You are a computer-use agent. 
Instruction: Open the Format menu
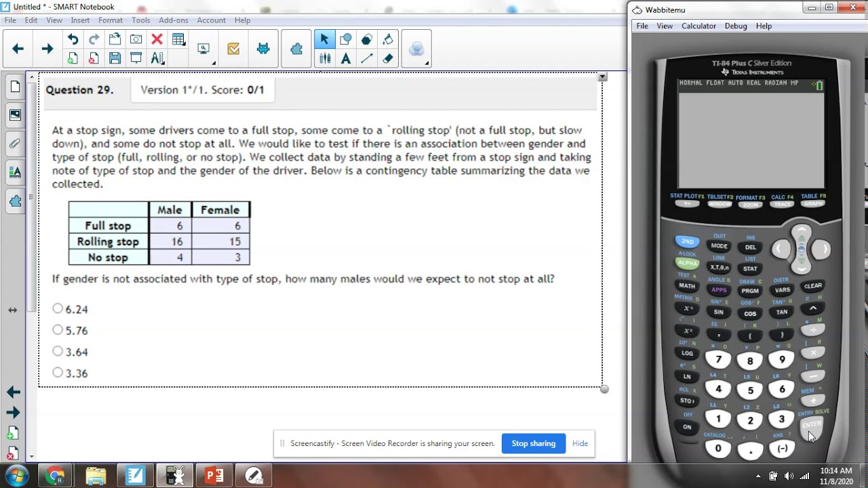point(111,20)
